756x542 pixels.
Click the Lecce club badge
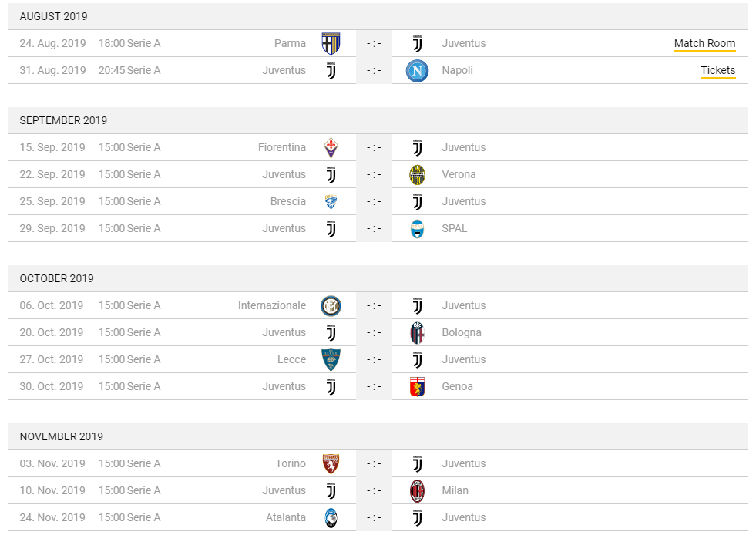click(331, 360)
